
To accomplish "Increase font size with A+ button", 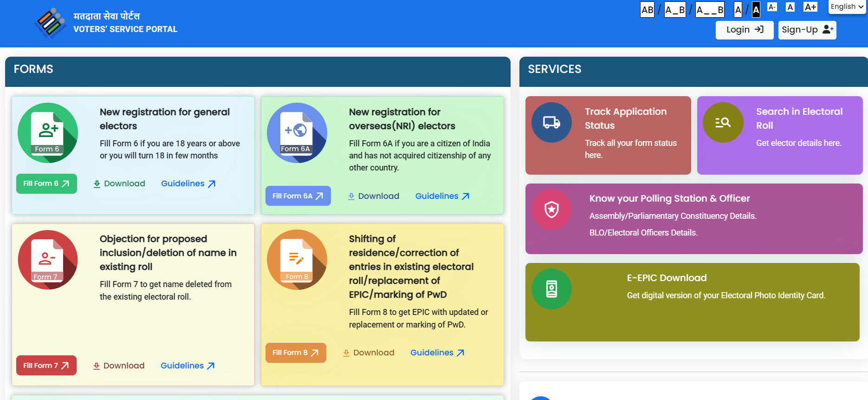I will [810, 7].
